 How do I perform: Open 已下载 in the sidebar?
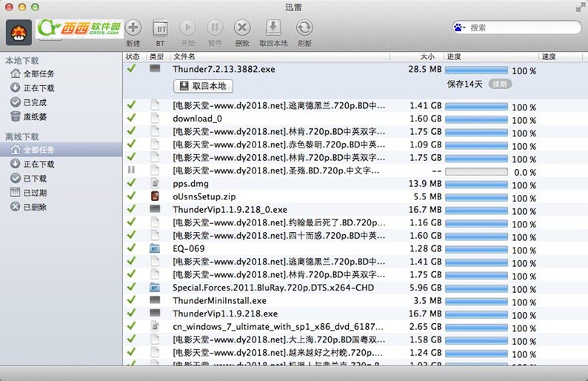tap(28, 179)
